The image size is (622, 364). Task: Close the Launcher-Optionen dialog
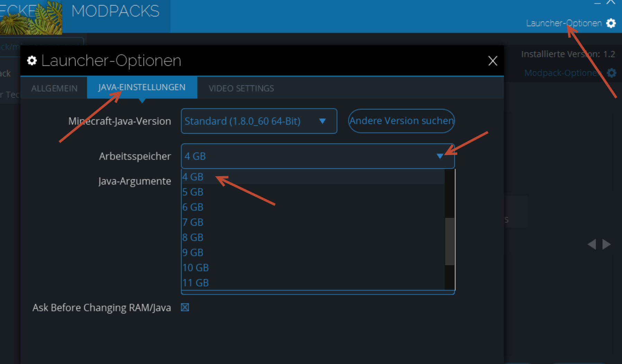(x=493, y=61)
